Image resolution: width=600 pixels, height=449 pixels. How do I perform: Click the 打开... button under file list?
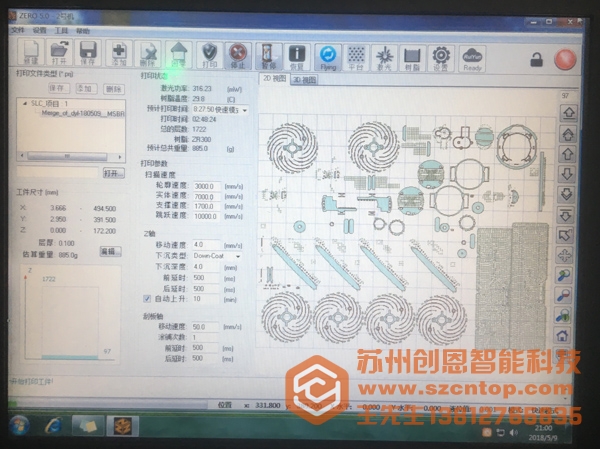point(113,172)
